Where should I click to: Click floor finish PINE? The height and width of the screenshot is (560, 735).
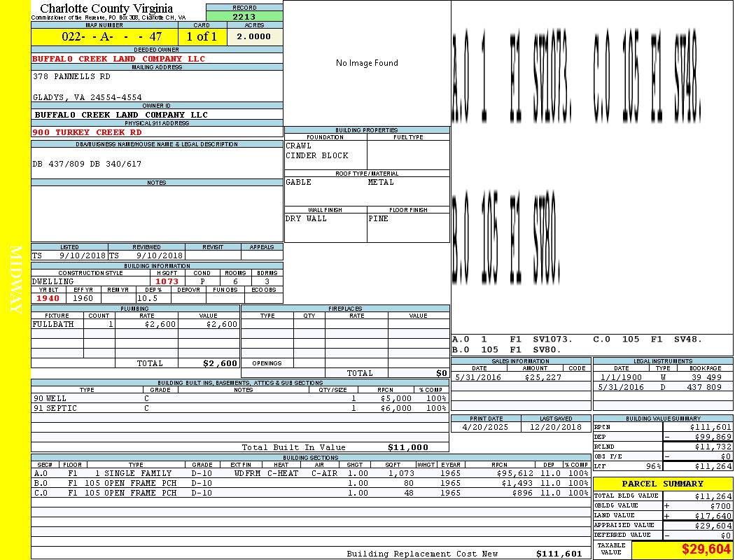click(x=378, y=219)
